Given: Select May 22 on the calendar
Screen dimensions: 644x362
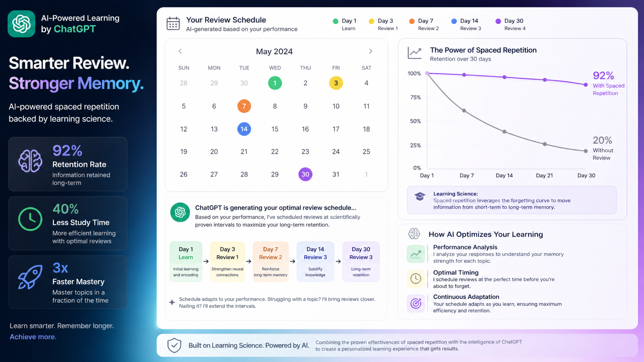Looking at the screenshot, I should point(275,151).
